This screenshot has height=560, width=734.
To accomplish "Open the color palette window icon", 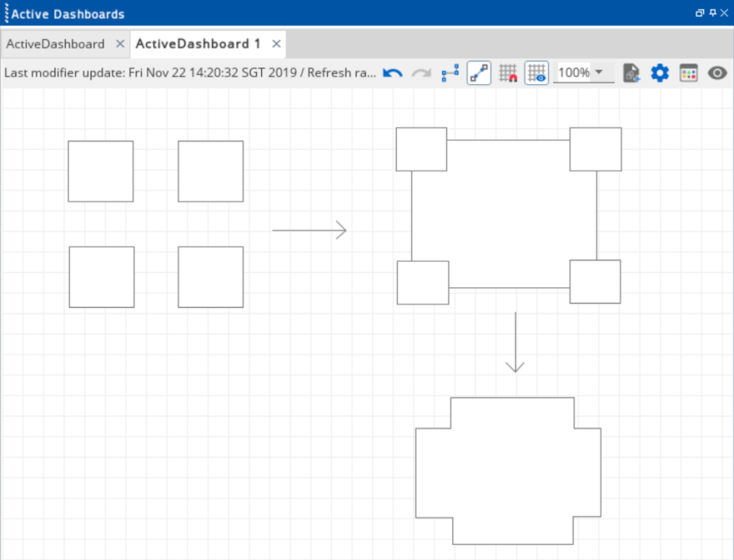I will [689, 73].
